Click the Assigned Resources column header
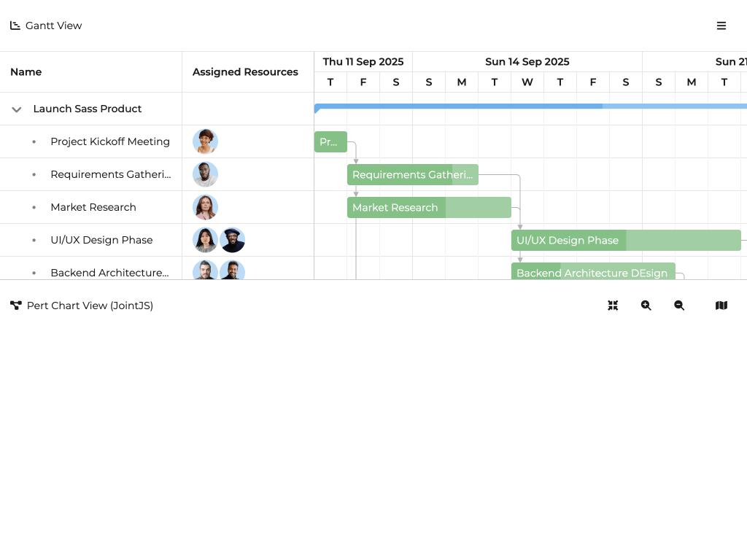The height and width of the screenshot is (560, 747). (x=245, y=71)
